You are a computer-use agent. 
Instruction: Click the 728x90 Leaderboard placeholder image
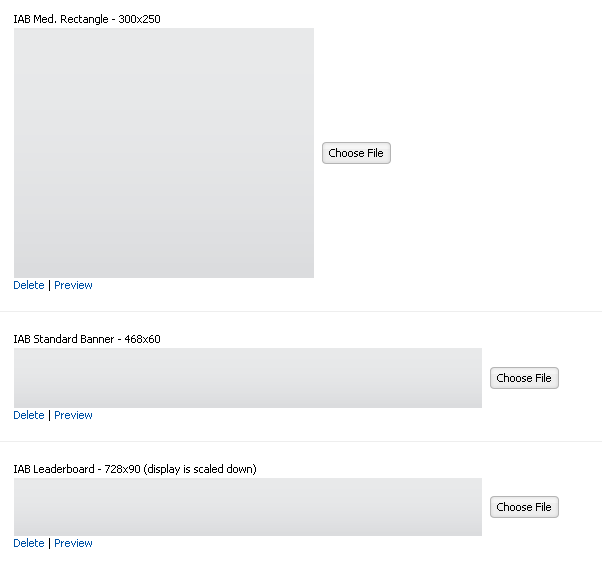pyautogui.click(x=248, y=507)
